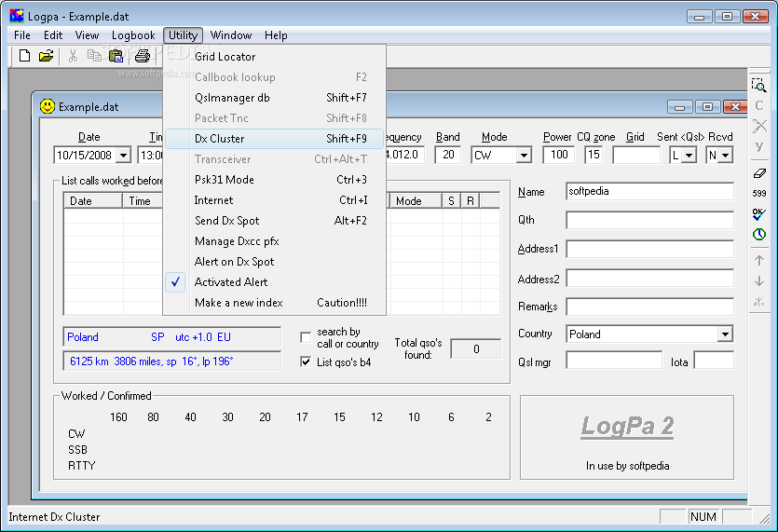Open the Help menu

pos(276,35)
